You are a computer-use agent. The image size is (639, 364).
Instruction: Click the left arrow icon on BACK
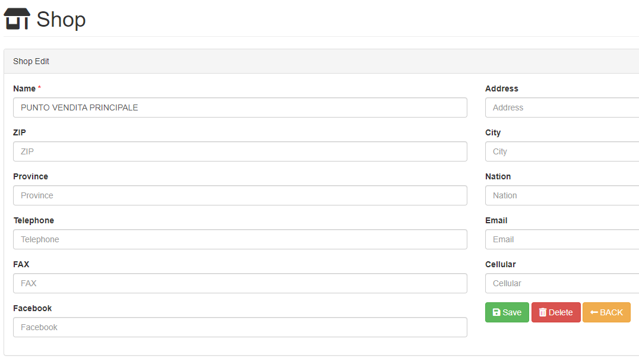[594, 312]
